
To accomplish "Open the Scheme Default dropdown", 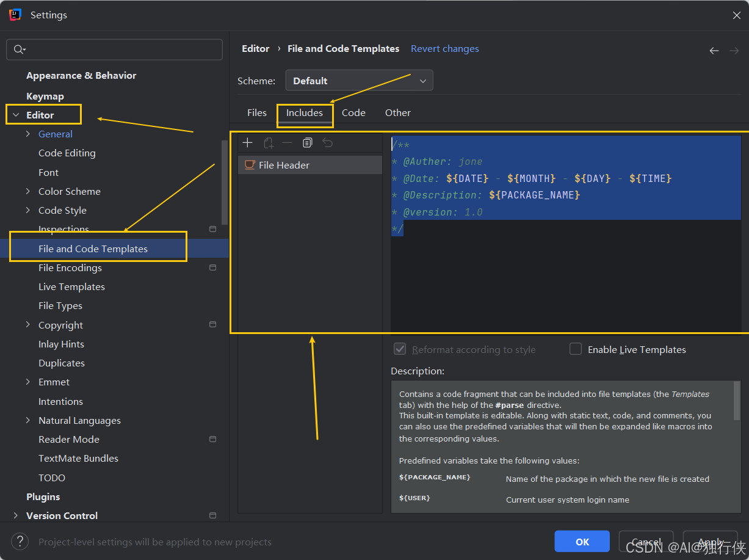I will pos(359,81).
